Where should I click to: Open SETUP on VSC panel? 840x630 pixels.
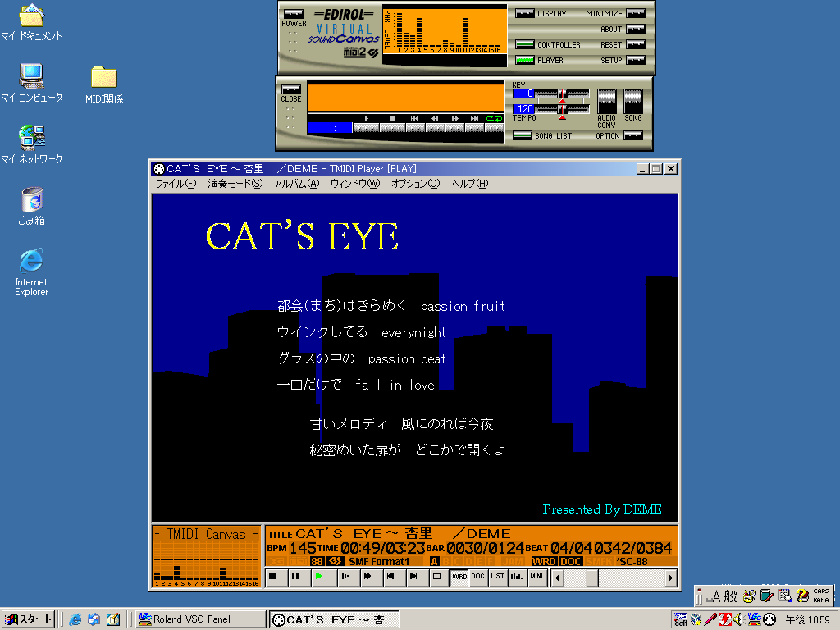pyautogui.click(x=636, y=60)
